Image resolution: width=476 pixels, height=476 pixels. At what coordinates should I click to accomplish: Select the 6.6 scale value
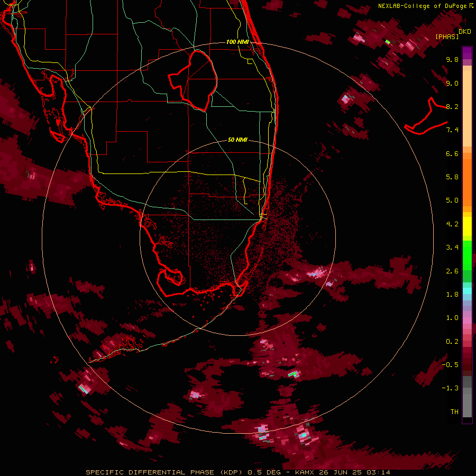coord(452,153)
